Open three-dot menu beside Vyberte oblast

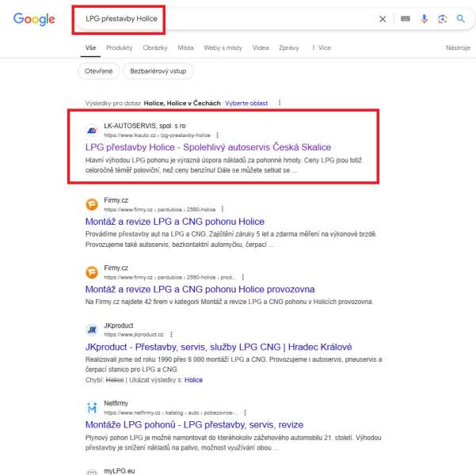coord(280,103)
